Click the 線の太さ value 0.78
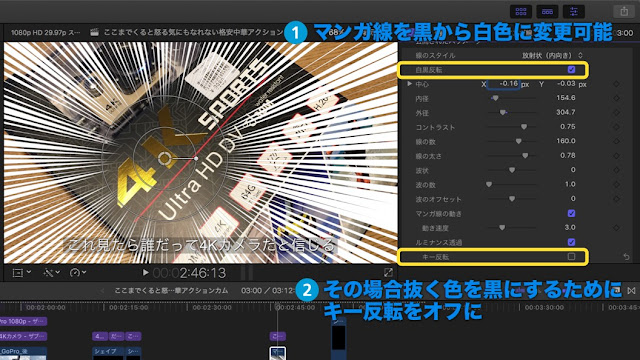Viewport: 640px width, 360px height. coord(568,156)
